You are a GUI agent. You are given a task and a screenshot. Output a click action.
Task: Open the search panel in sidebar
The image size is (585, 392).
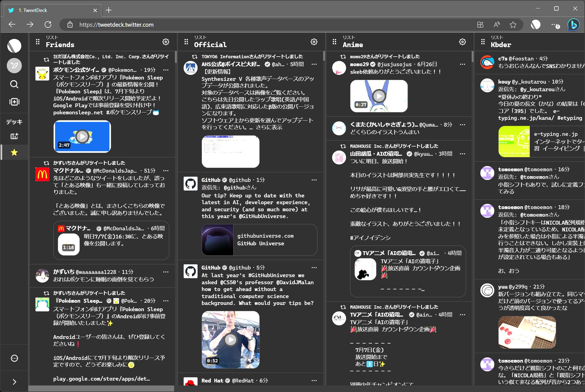[x=14, y=84]
